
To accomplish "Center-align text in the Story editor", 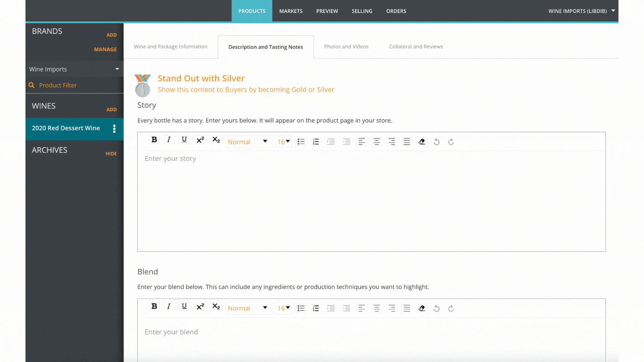I will tap(376, 141).
